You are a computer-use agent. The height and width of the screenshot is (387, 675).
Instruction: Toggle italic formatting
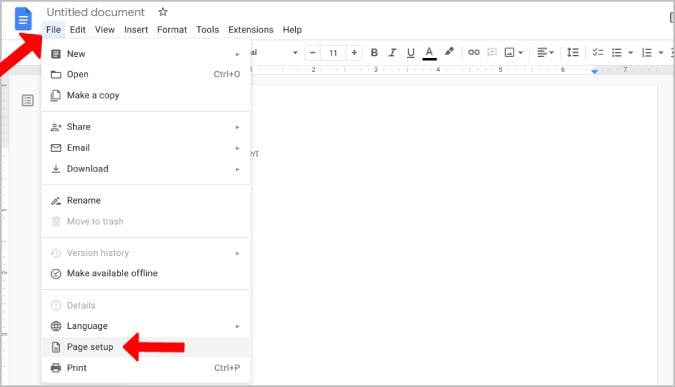pos(392,53)
